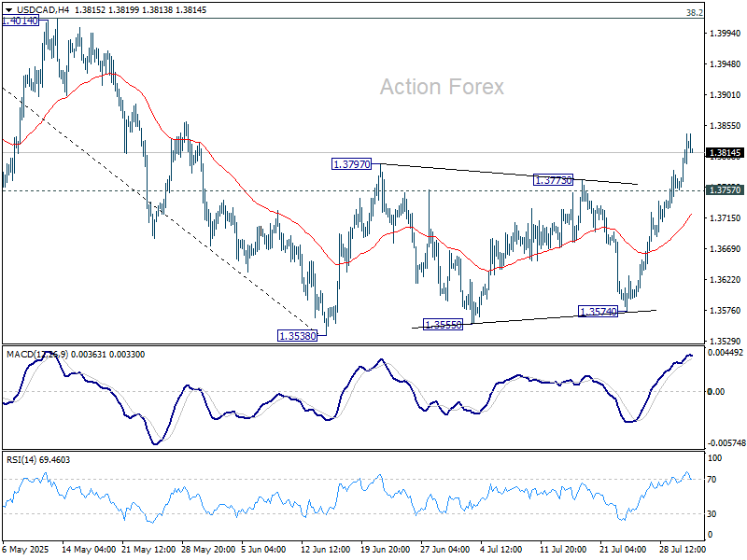Click the 38.2 Fibonacci level label
Viewport: 747px width, 560px height.
(x=694, y=13)
